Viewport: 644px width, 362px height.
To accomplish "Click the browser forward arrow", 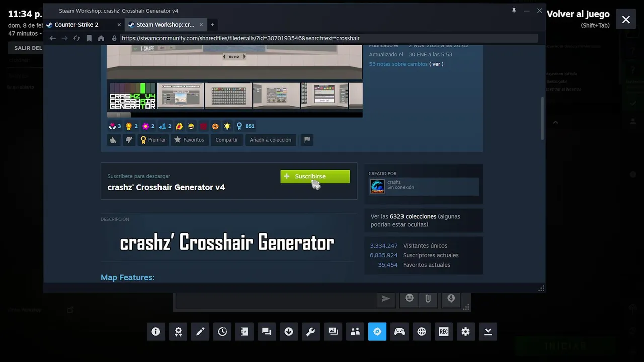I will pos(64,38).
